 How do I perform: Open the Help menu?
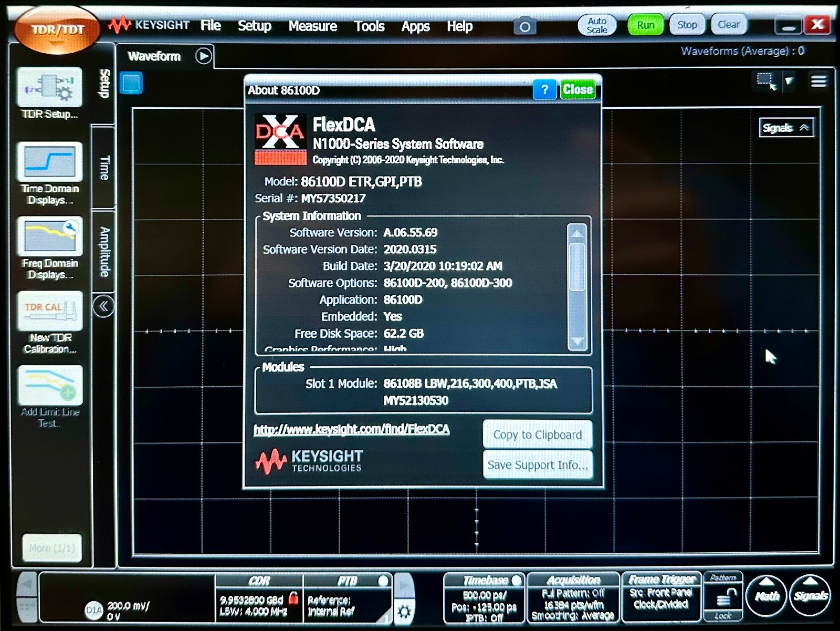click(x=459, y=26)
